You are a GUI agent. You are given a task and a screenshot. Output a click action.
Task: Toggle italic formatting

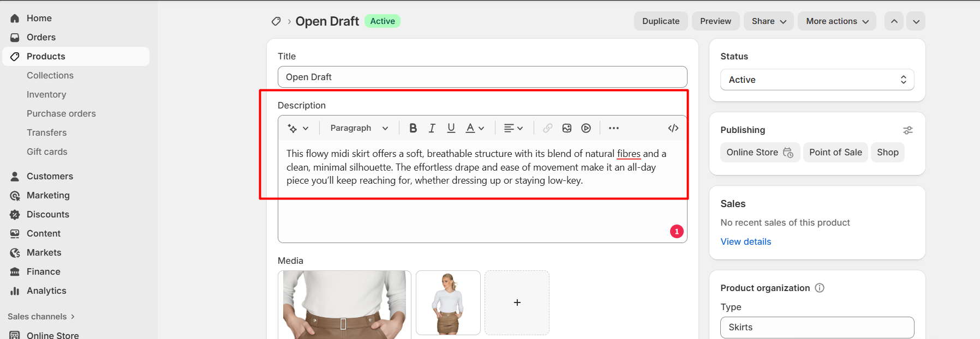tap(432, 128)
